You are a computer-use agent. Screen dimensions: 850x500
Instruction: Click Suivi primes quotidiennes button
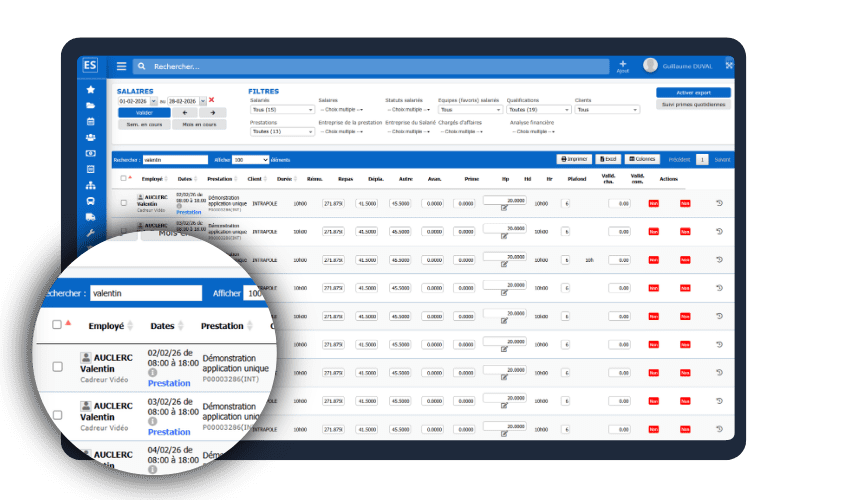[x=693, y=105]
